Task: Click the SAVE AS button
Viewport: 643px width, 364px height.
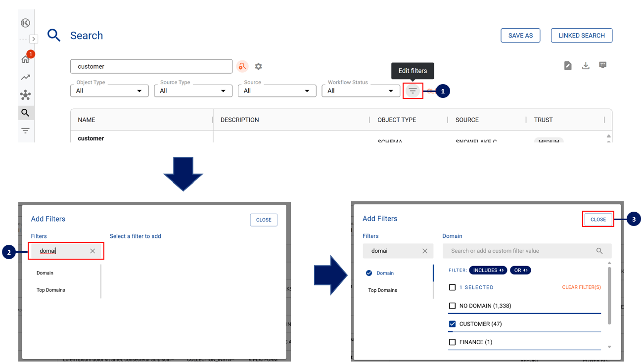Action: tap(520, 36)
